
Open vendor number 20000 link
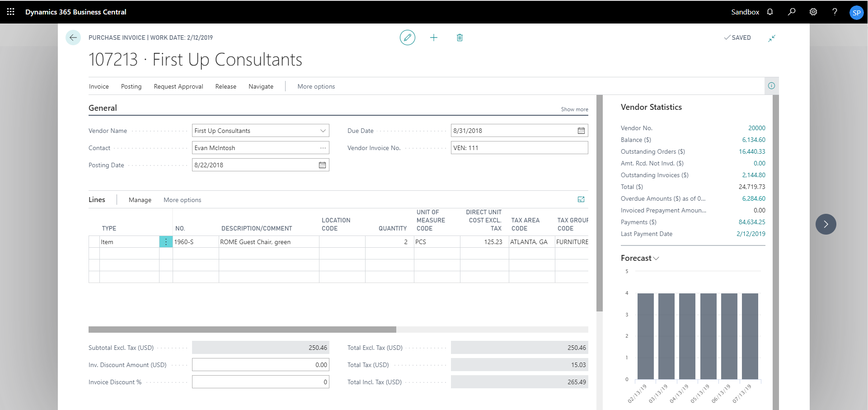(756, 128)
